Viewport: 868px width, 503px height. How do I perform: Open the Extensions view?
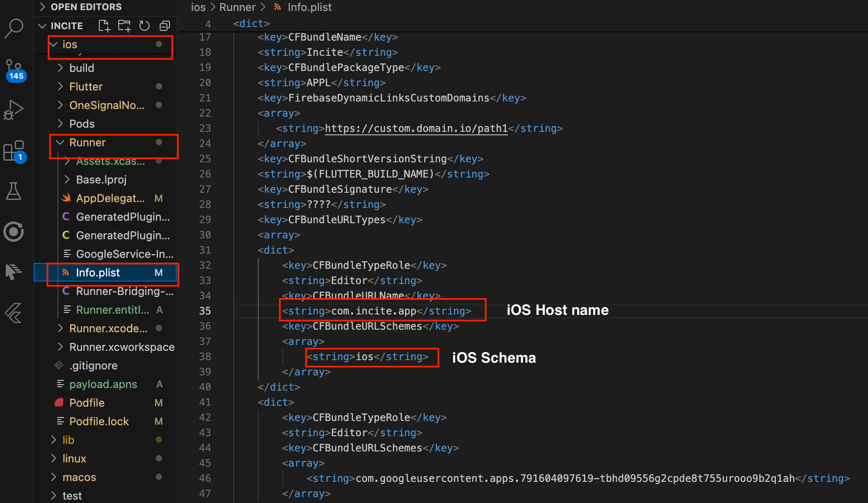14,150
